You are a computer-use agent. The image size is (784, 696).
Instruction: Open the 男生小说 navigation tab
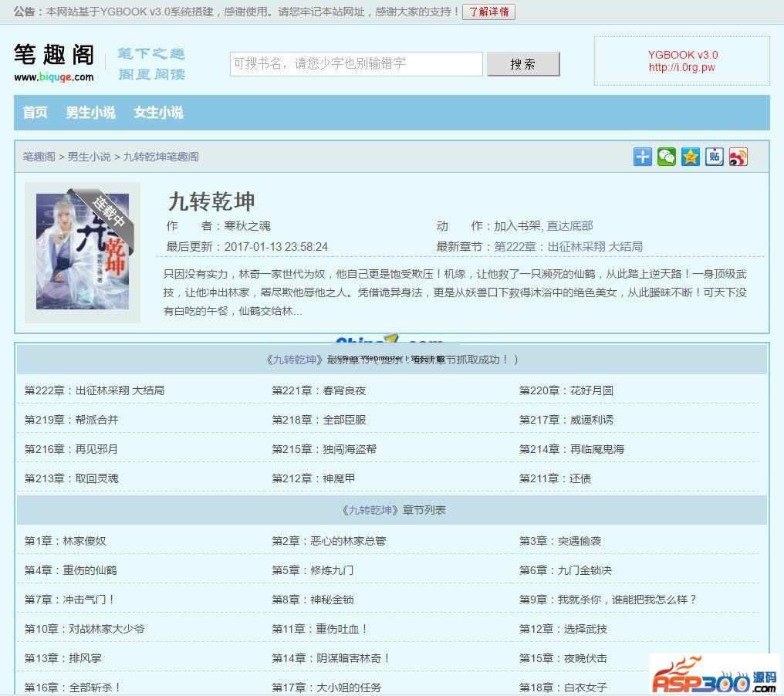tap(90, 113)
